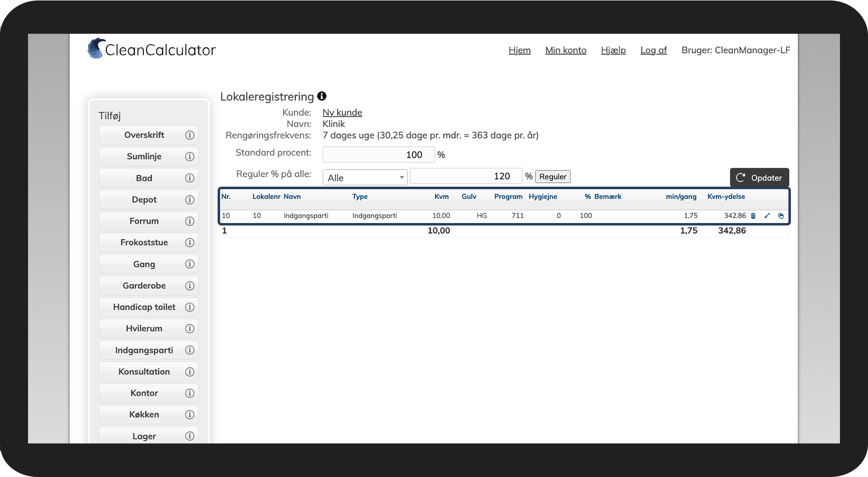The width and height of the screenshot is (868, 477).
Task: Click Log af to sign out
Action: click(x=654, y=50)
